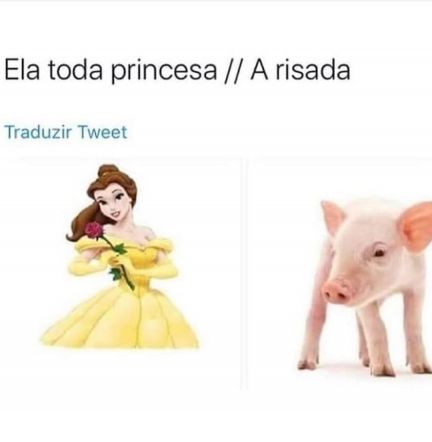432x442 pixels.
Task: Click the divider between the two images
Action: point(245,274)
